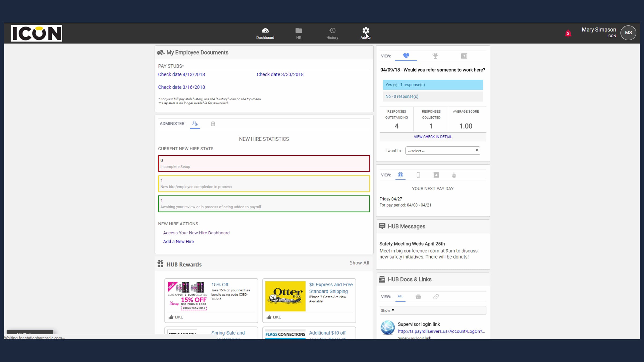Click the NEW HIRE STATISTICS heading
644x362 pixels.
point(264,139)
